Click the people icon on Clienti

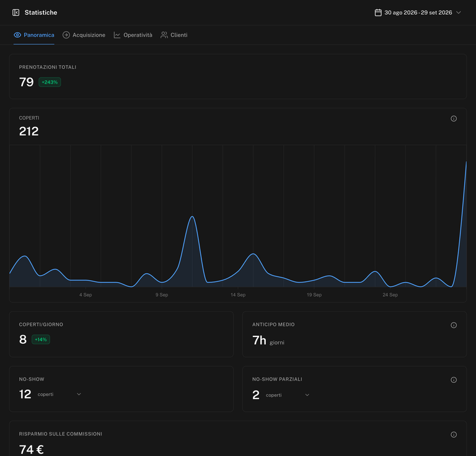[164, 35]
